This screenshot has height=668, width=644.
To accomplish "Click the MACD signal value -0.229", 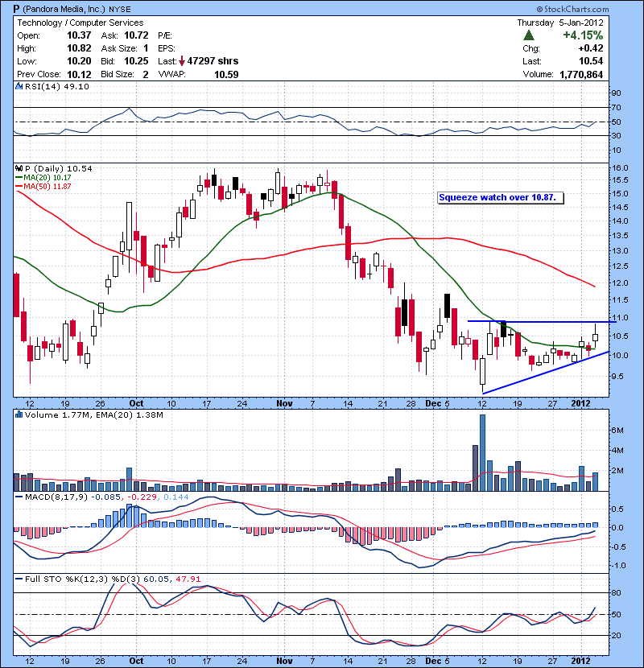I will pyautogui.click(x=142, y=497).
